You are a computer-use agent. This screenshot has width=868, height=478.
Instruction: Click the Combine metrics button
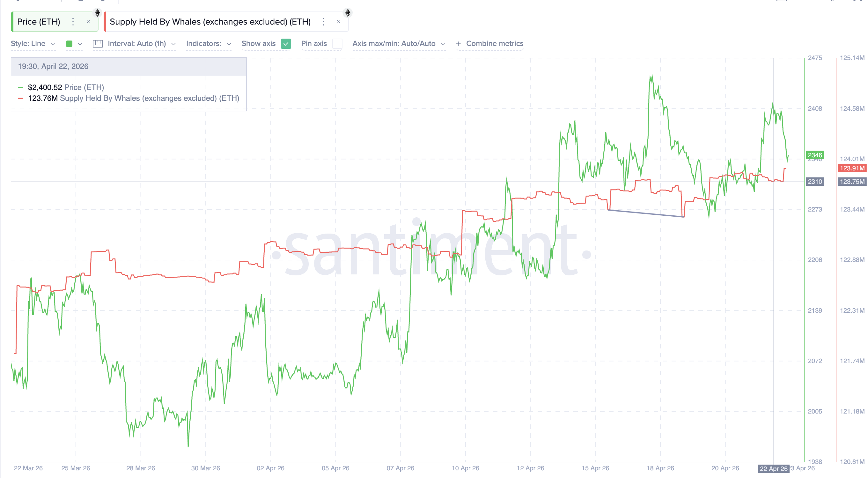coord(494,43)
